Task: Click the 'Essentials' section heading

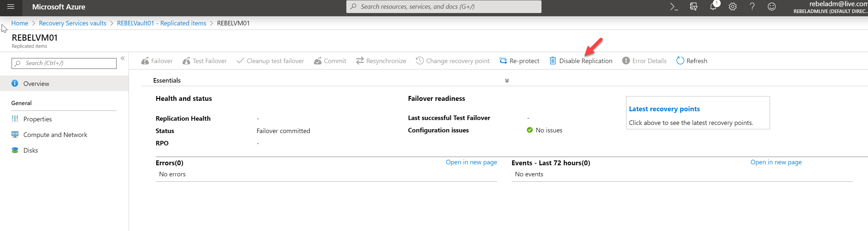Action: click(x=167, y=80)
